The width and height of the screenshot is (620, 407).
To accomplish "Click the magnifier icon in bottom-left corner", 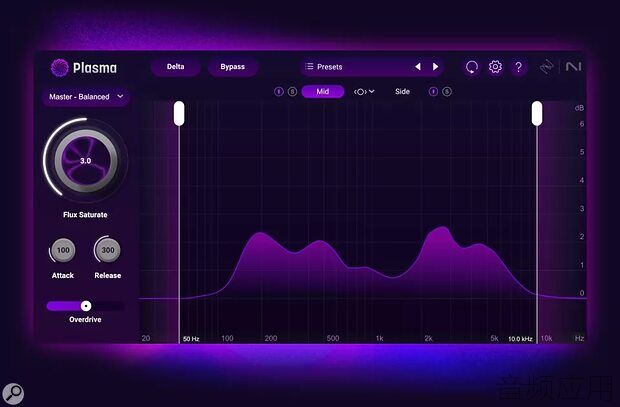I will click(13, 394).
